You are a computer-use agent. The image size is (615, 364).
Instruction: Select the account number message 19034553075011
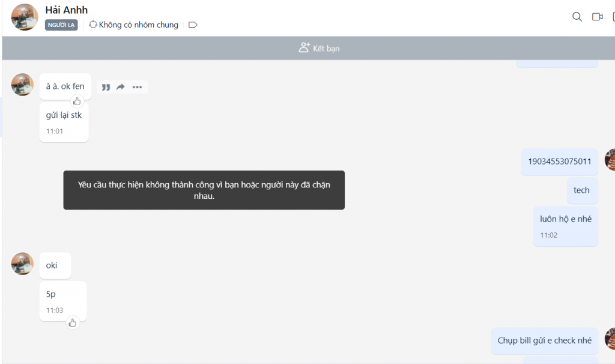coord(559,162)
